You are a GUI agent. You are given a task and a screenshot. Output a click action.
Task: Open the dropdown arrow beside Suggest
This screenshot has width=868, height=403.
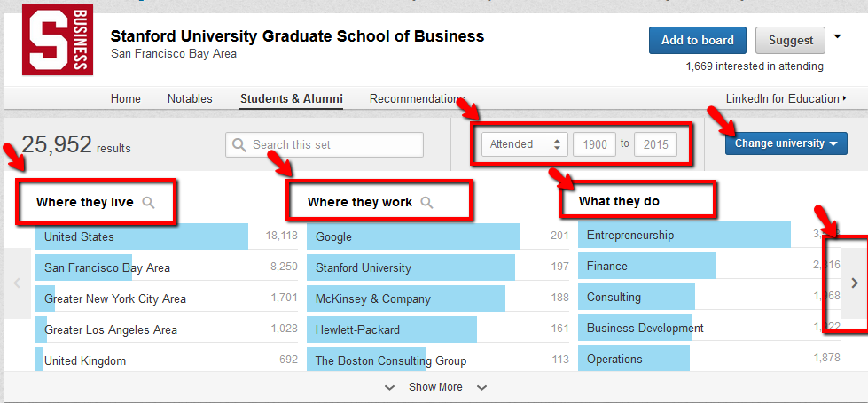click(837, 37)
